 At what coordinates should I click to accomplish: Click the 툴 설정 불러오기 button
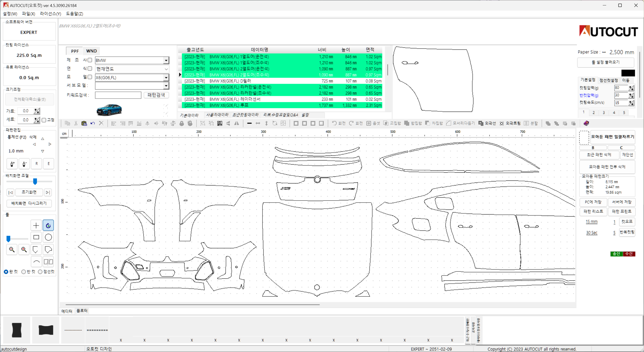click(x=605, y=62)
